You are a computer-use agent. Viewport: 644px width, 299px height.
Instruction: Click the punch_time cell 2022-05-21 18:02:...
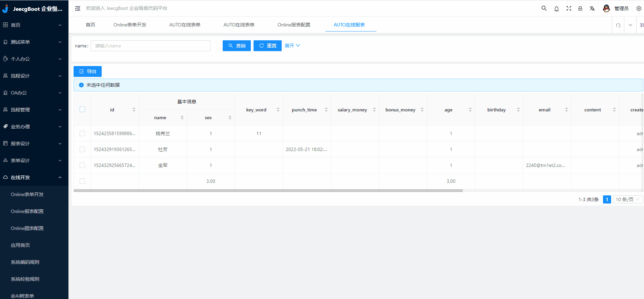click(x=306, y=149)
